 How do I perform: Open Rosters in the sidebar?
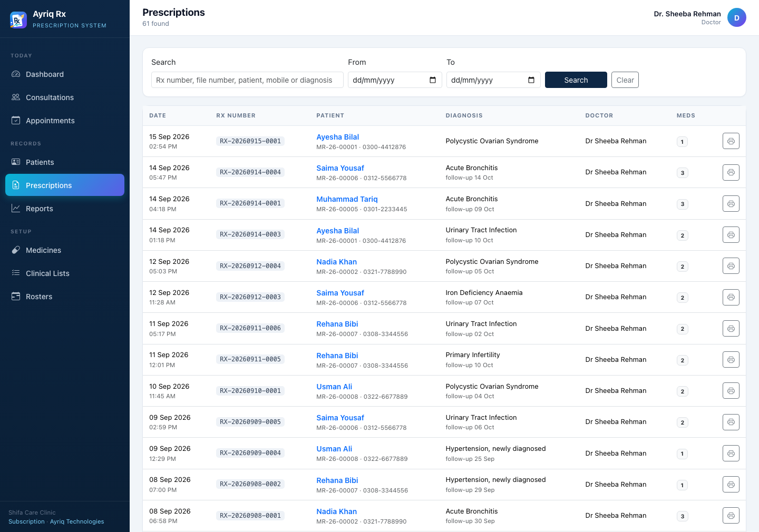pyautogui.click(x=65, y=297)
